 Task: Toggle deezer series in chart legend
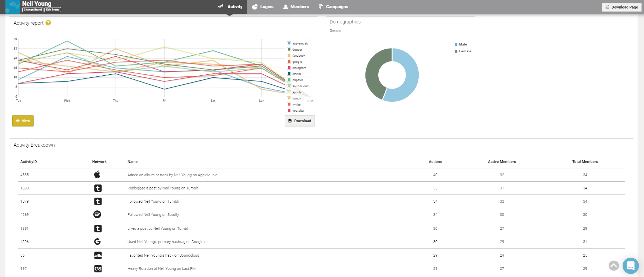[295, 50]
